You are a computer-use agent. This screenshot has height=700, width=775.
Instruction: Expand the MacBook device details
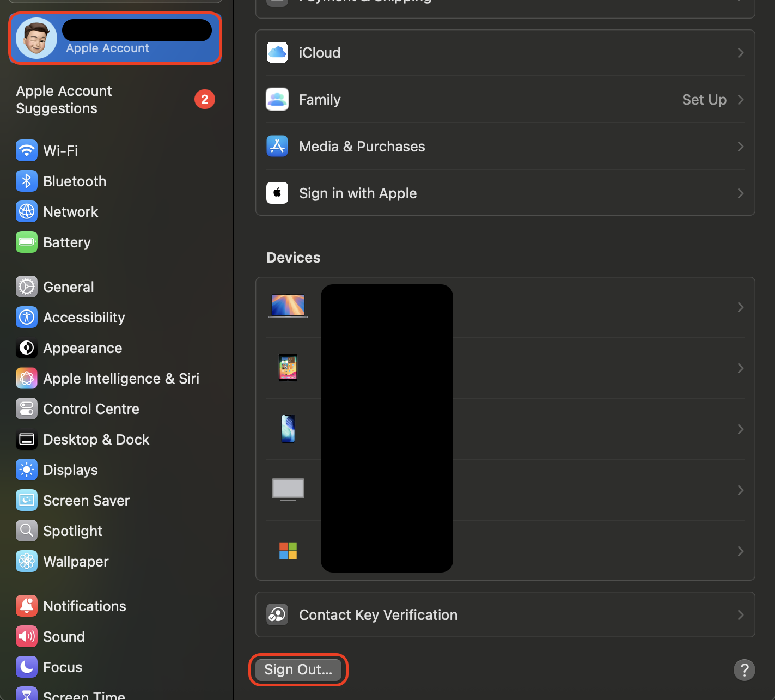point(740,307)
